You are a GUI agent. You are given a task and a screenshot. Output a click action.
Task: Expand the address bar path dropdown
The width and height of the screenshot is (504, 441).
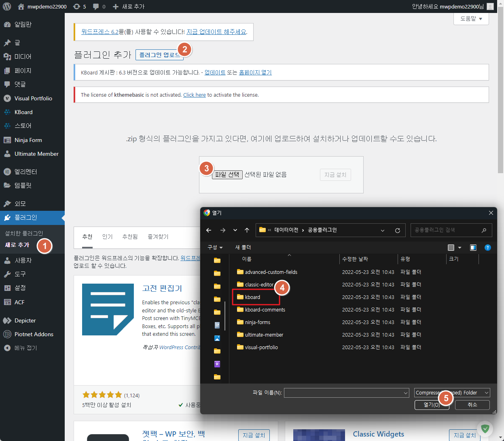pyautogui.click(x=383, y=230)
